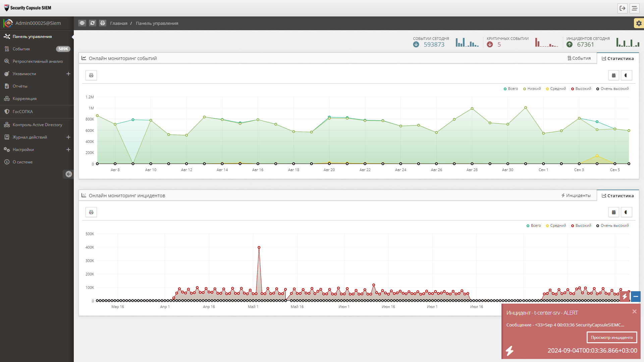Switch to the События tab in events panel
Viewport: 644px width, 362px height.
579,58
